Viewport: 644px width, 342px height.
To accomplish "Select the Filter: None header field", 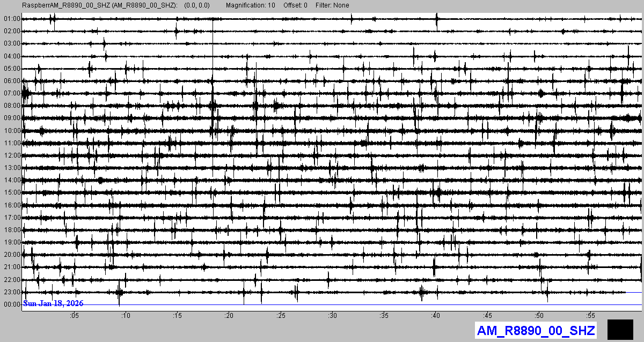I will coord(332,5).
